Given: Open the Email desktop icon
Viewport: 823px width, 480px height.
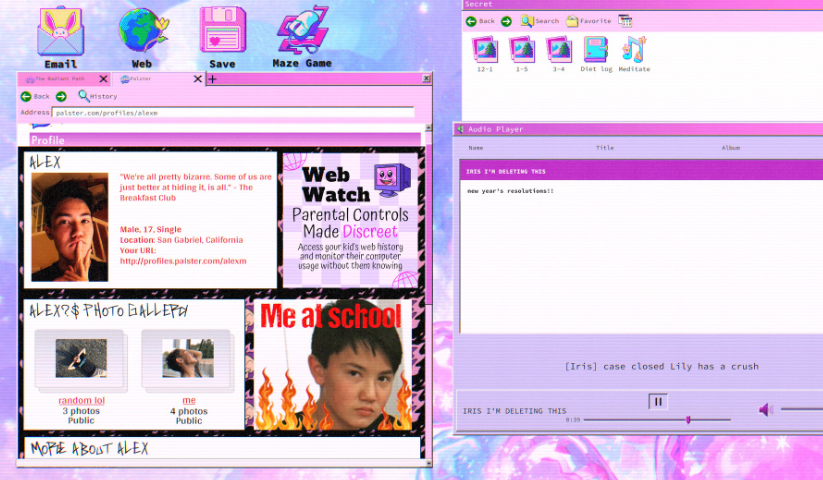Looking at the screenshot, I should (x=60, y=37).
